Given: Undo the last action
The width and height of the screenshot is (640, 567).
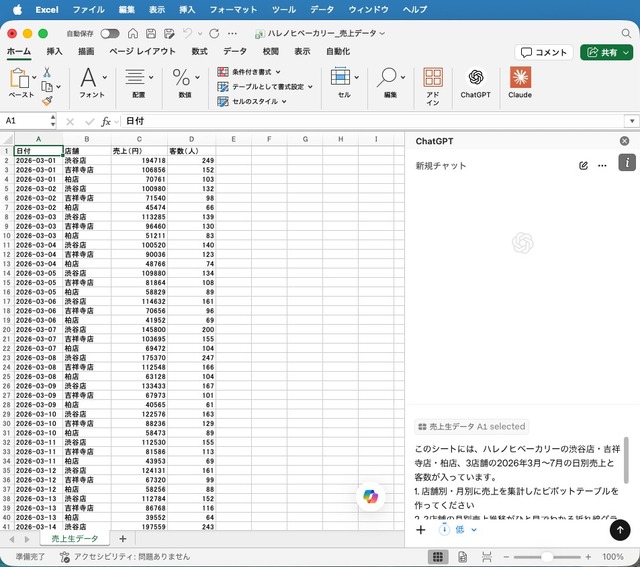Looking at the screenshot, I should [188, 33].
